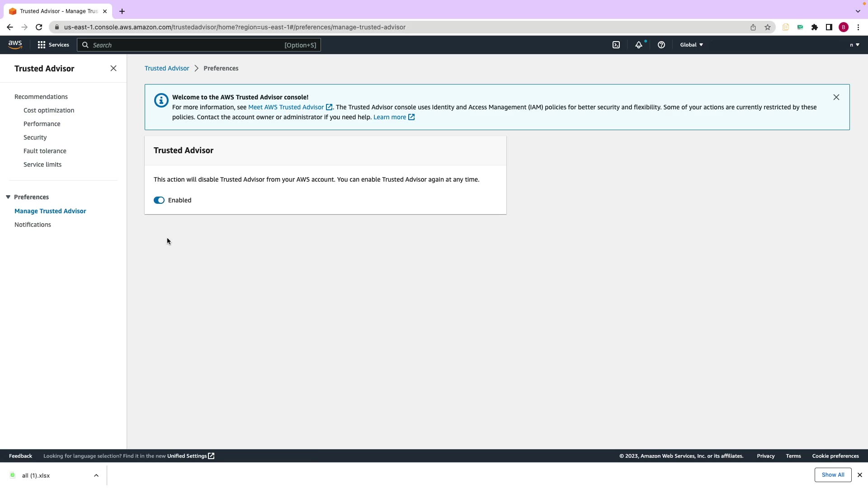Click the help question mark icon
The image size is (868, 488).
[661, 45]
